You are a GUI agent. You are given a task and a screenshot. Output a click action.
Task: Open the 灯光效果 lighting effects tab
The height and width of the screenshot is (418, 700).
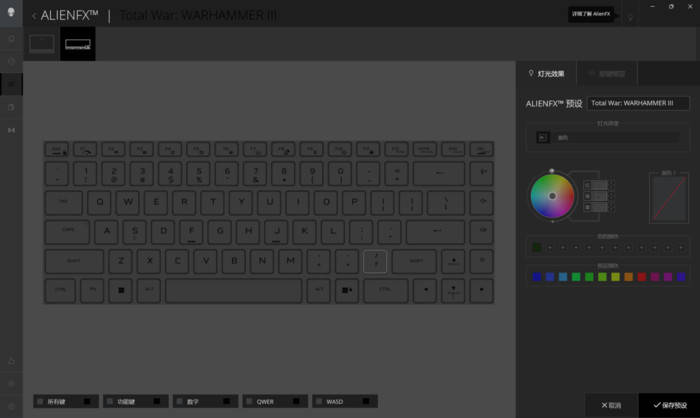[546, 73]
